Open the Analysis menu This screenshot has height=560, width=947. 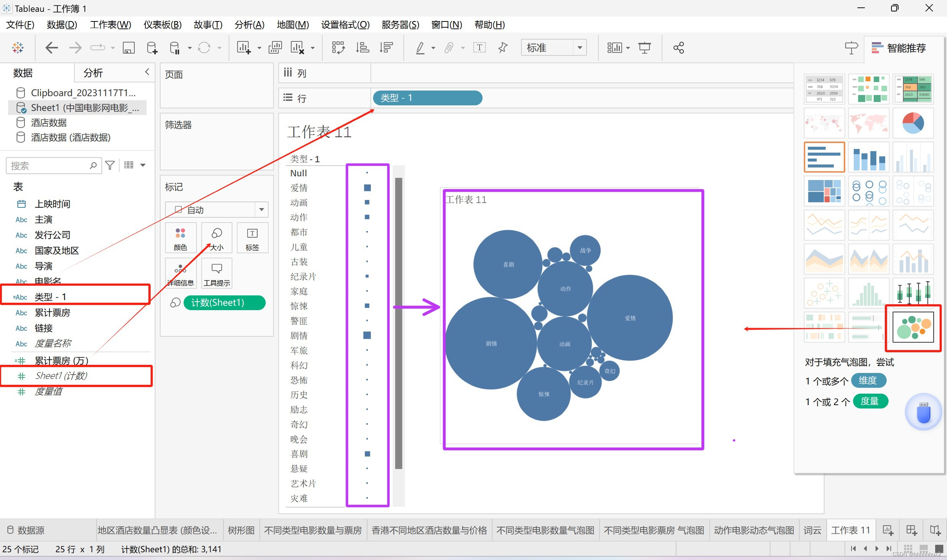coord(249,25)
